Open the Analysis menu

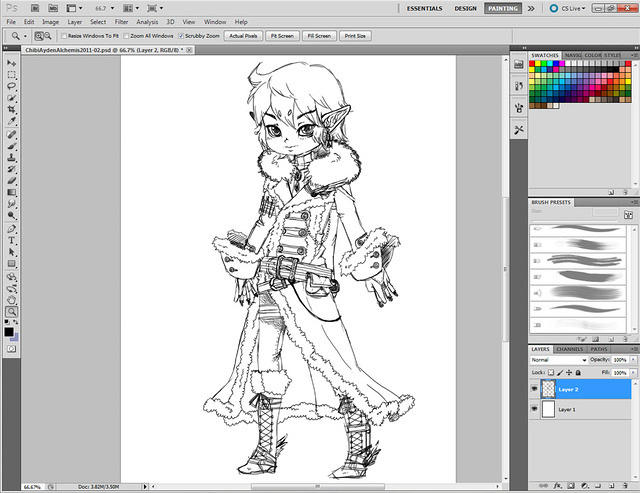point(147,22)
